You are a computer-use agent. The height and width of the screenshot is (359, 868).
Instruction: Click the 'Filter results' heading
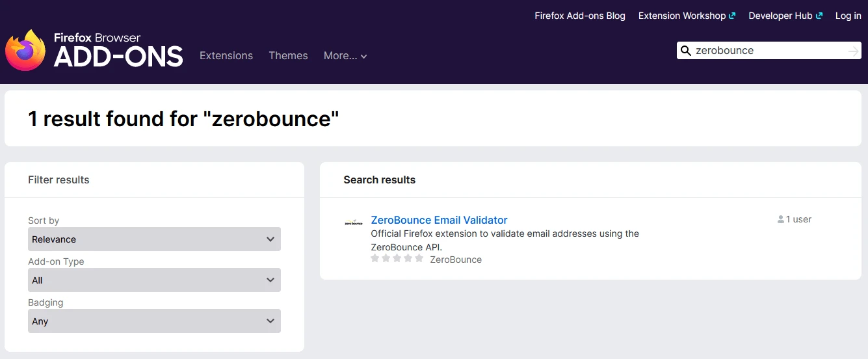pyautogui.click(x=59, y=180)
